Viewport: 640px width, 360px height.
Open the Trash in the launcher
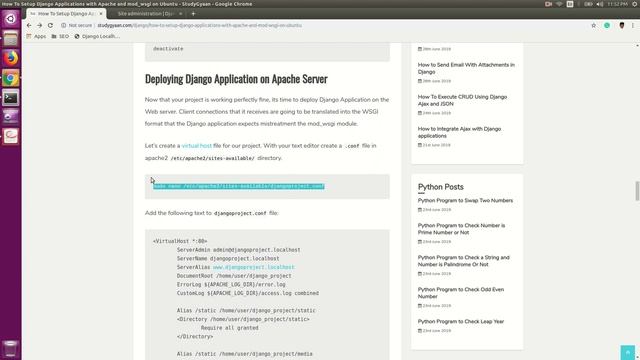point(11,349)
